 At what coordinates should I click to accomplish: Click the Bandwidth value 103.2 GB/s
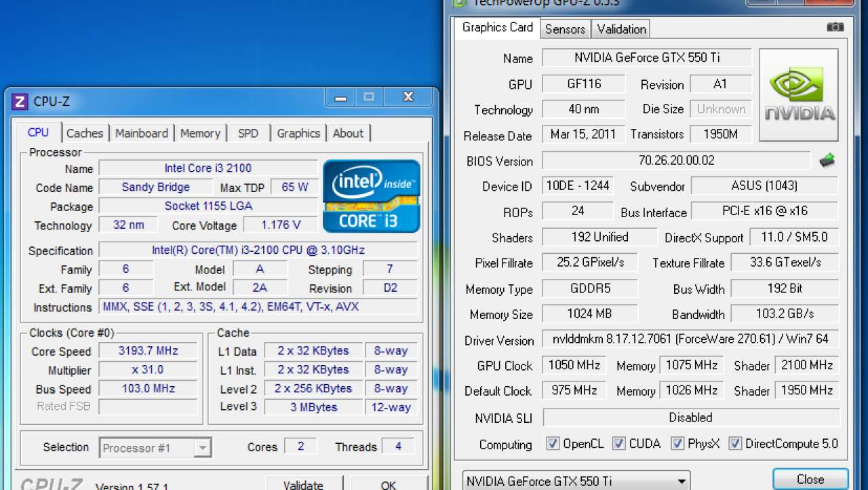point(785,314)
